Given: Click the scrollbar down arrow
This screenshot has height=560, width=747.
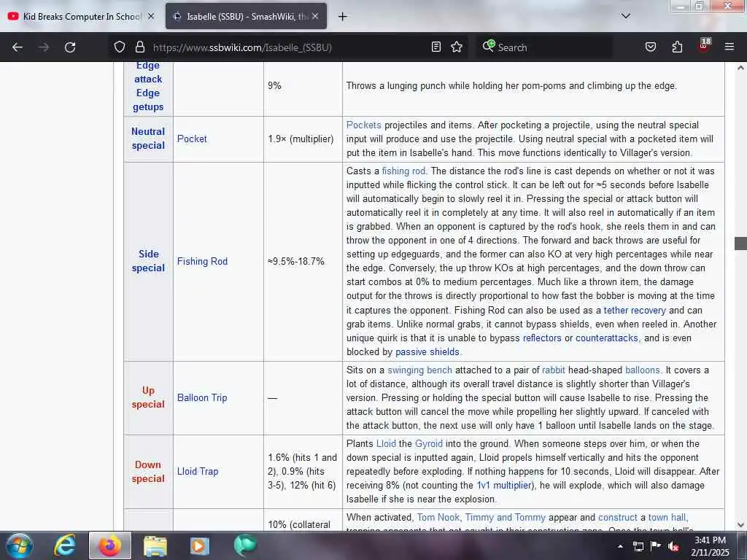Looking at the screenshot, I should point(740,525).
